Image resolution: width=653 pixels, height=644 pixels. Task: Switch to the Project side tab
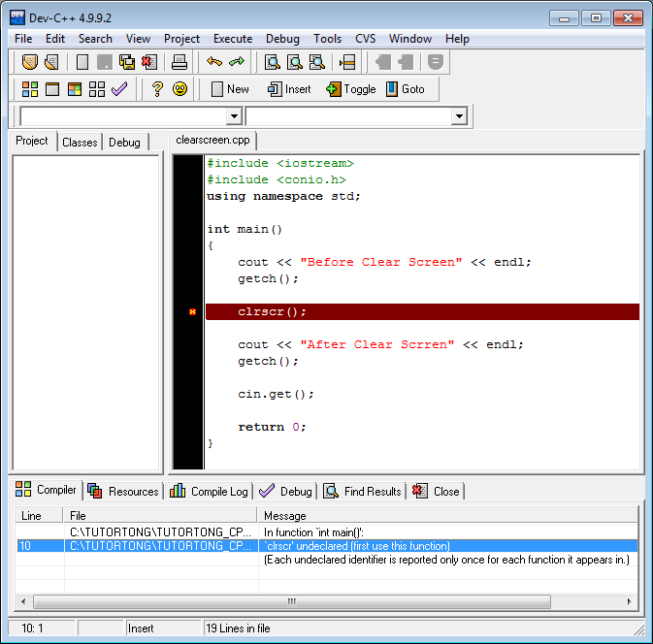click(x=32, y=141)
